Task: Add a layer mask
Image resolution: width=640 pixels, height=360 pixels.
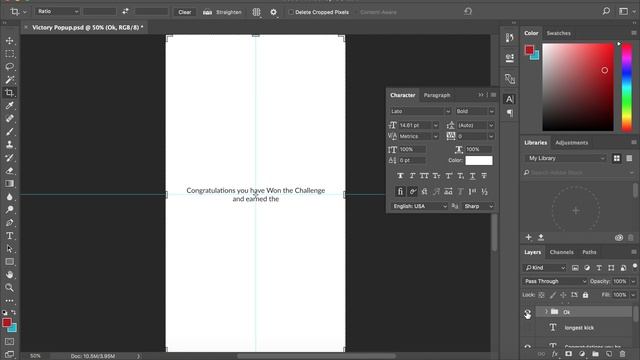Action: (x=568, y=354)
